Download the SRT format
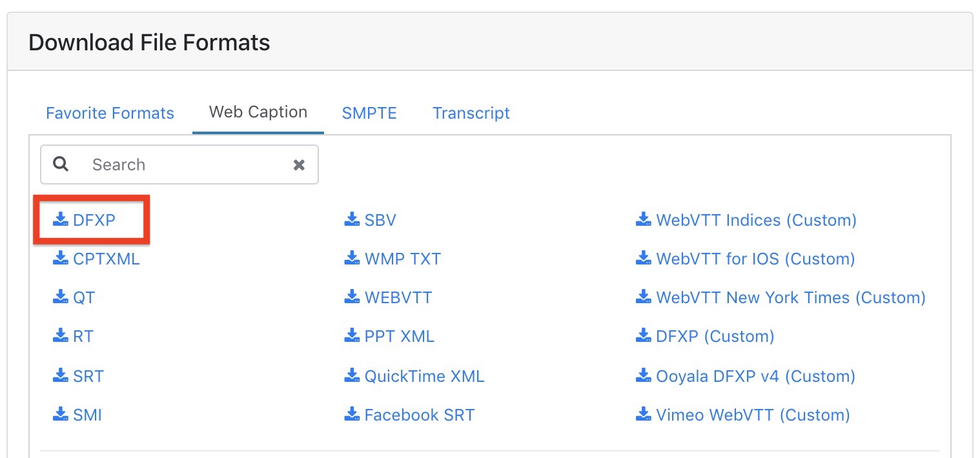The height and width of the screenshot is (458, 980). pyautogui.click(x=78, y=375)
